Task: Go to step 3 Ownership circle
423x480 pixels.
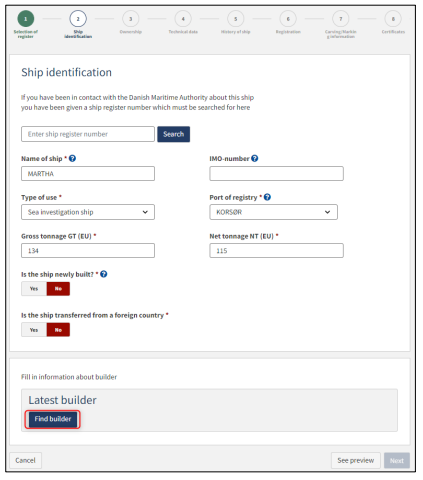Action: click(131, 19)
